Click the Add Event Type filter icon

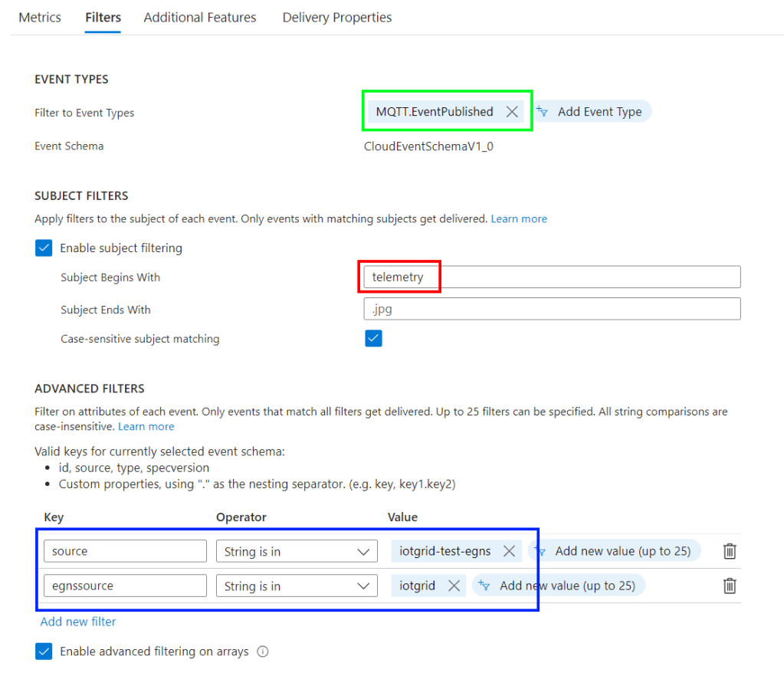coord(543,112)
